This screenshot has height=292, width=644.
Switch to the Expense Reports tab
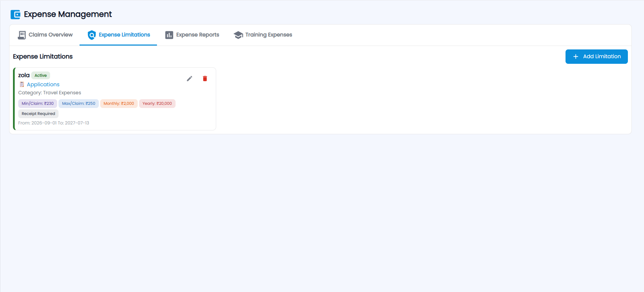[192, 35]
